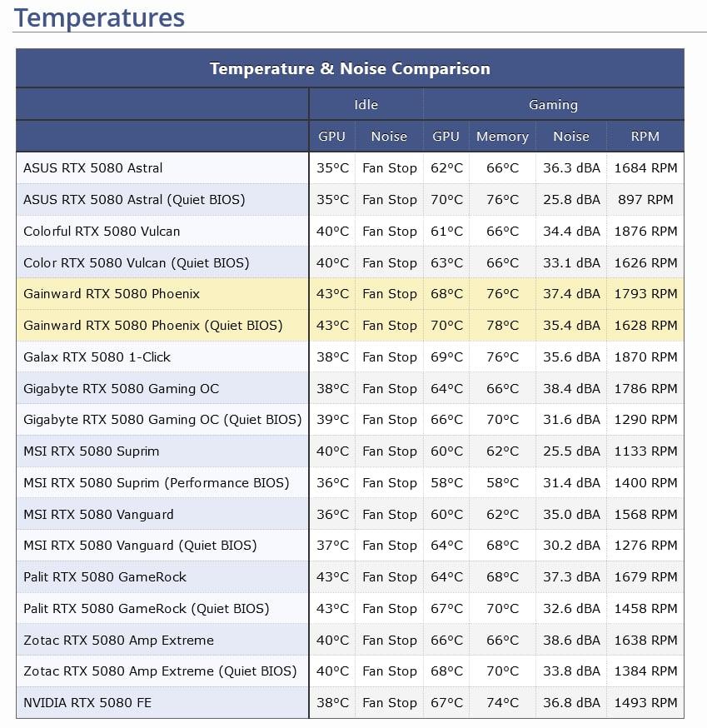Screen dimensions: 707x728
Task: Click the 1876 RPM value
Action: pos(645,232)
